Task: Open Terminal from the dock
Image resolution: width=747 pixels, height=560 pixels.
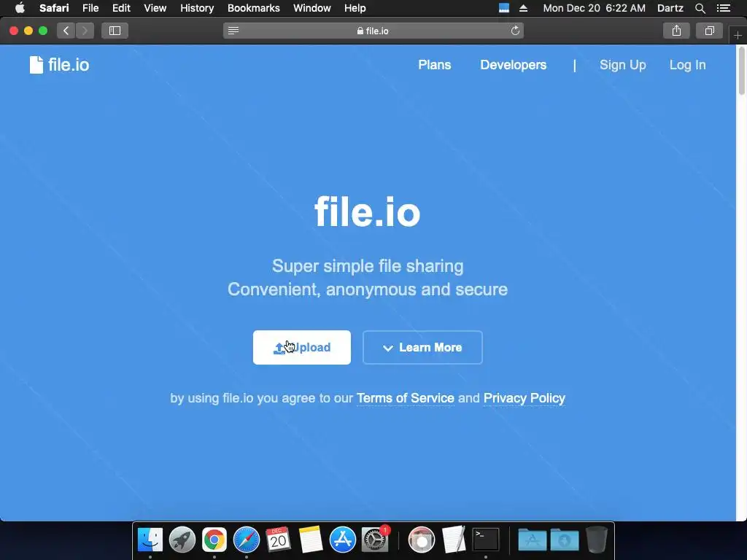Action: point(485,540)
